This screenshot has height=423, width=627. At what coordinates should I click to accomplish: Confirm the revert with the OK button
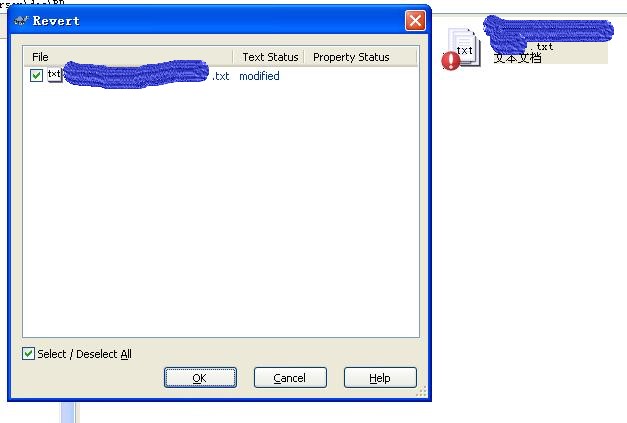[200, 378]
